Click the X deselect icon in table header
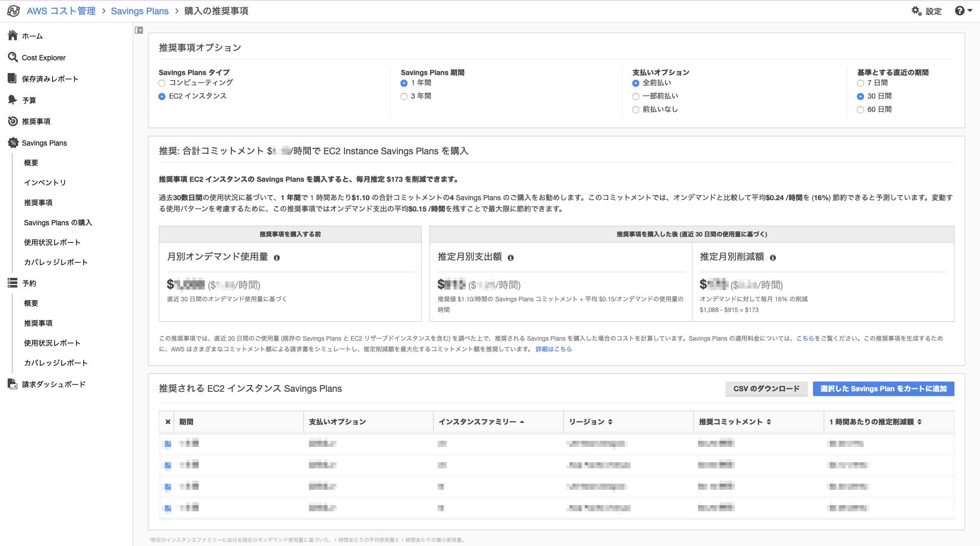Screen dimensions: 980x546 coord(168,422)
